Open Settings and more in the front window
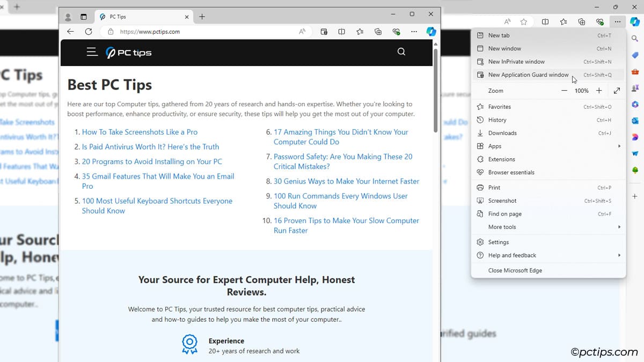Image resolution: width=644 pixels, height=362 pixels. coord(414,32)
